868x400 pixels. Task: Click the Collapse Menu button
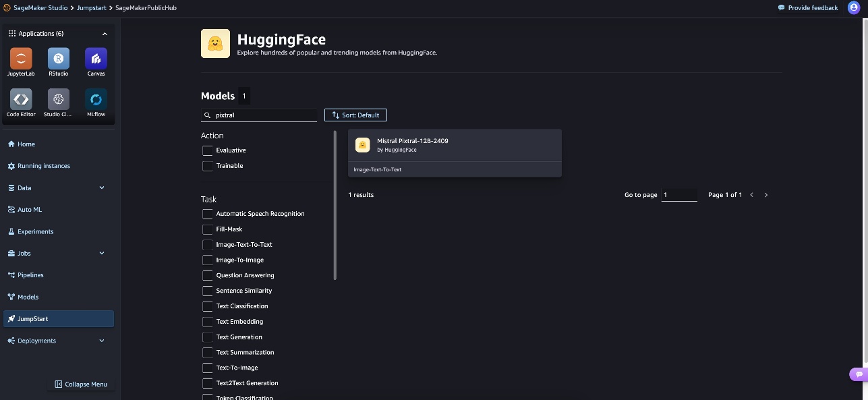click(x=80, y=384)
